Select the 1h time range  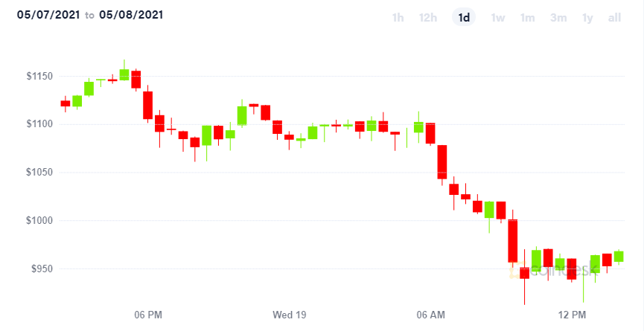(398, 18)
